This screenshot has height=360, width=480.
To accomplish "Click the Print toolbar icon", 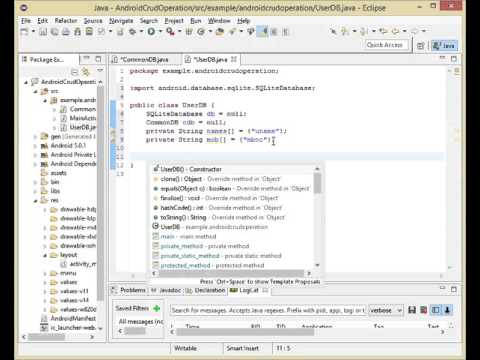I will (x=66, y=32).
